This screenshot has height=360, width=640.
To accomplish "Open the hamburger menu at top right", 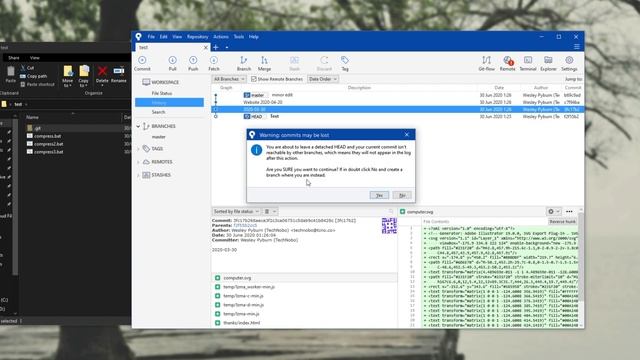I will (577, 47).
